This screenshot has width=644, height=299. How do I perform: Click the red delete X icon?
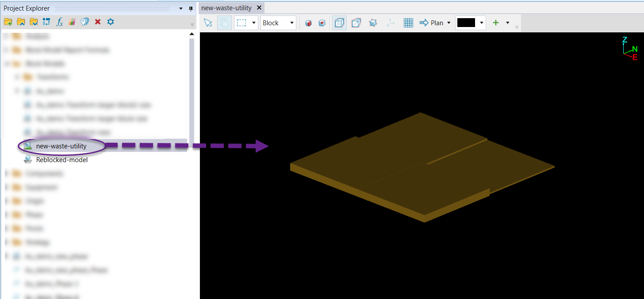98,22
